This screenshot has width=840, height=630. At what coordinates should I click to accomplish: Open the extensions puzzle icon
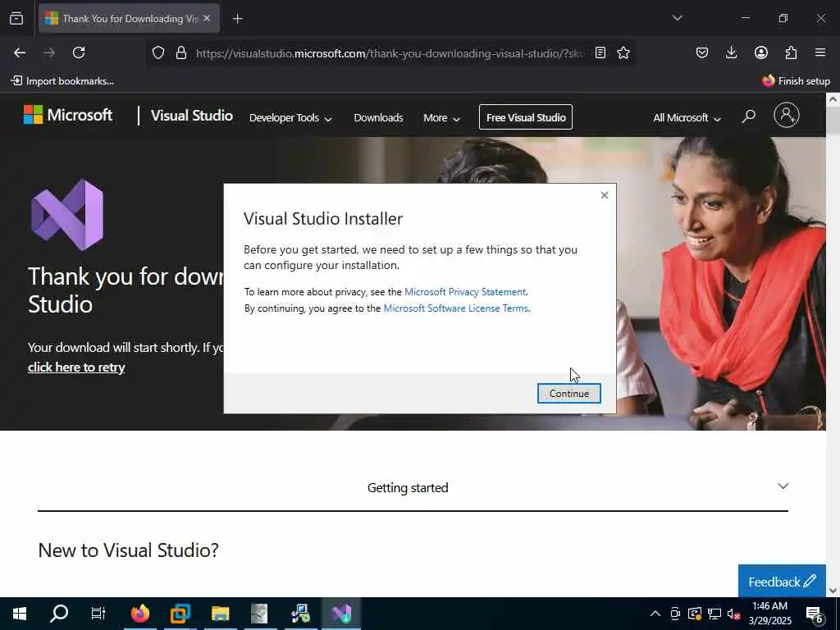click(791, 52)
